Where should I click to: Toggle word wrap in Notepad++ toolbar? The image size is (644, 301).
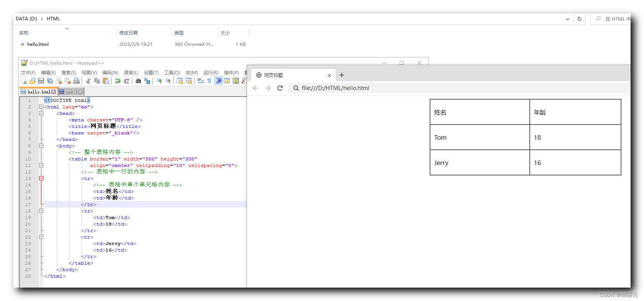(x=200, y=81)
